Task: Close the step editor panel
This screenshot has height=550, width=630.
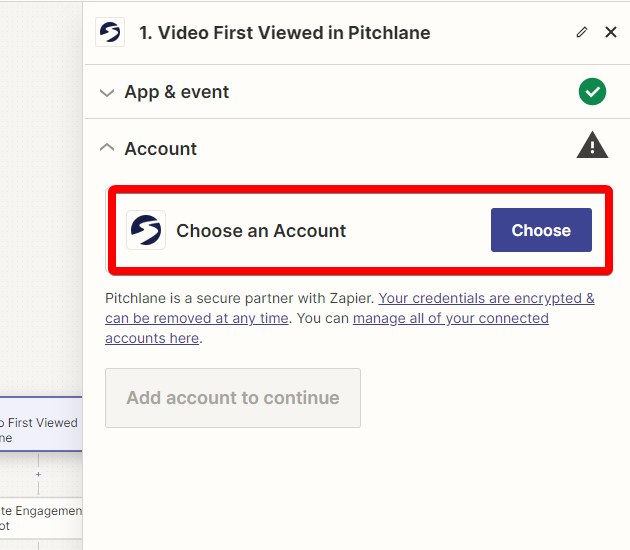Action: (x=611, y=32)
